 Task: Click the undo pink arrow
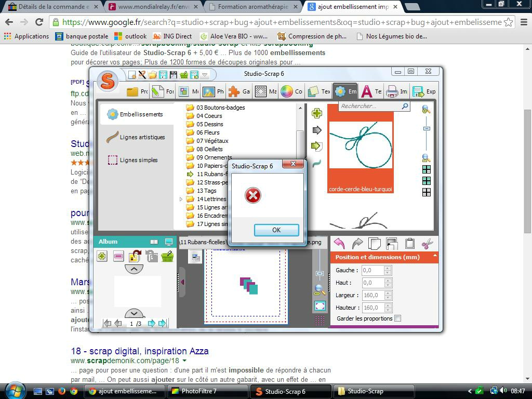[x=339, y=244]
